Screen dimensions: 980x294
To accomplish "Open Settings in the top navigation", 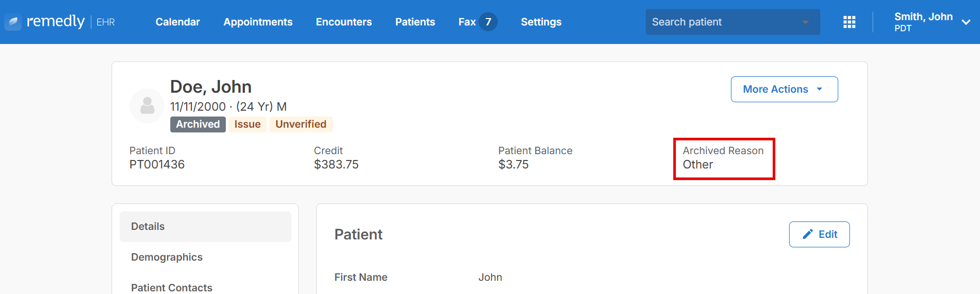I will [x=541, y=22].
